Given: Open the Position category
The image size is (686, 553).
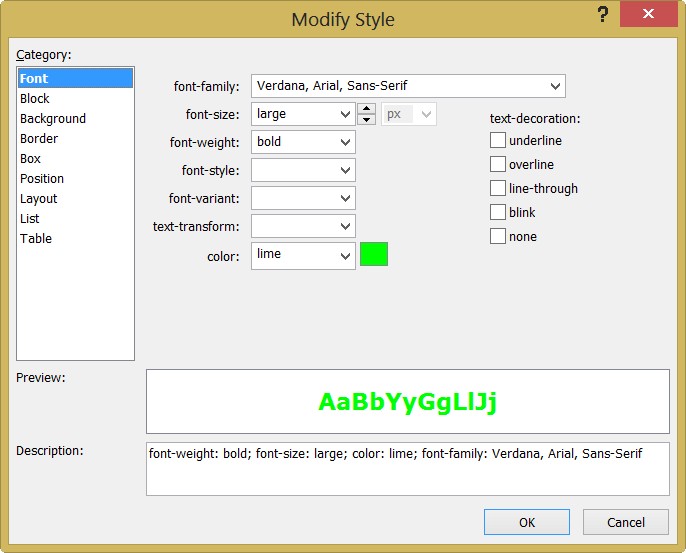Looking at the screenshot, I should (x=75, y=178).
